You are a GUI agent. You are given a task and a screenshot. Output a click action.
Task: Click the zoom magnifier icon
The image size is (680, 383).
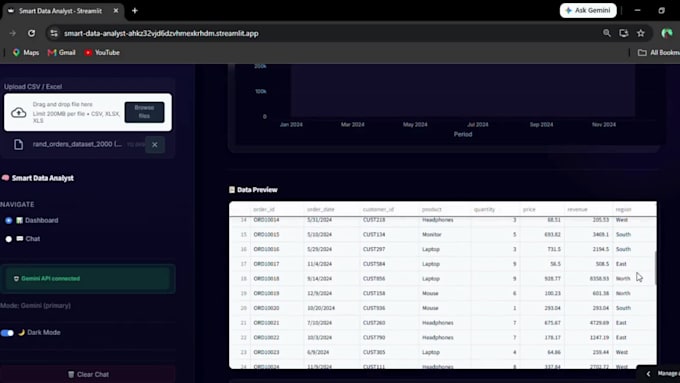point(607,33)
